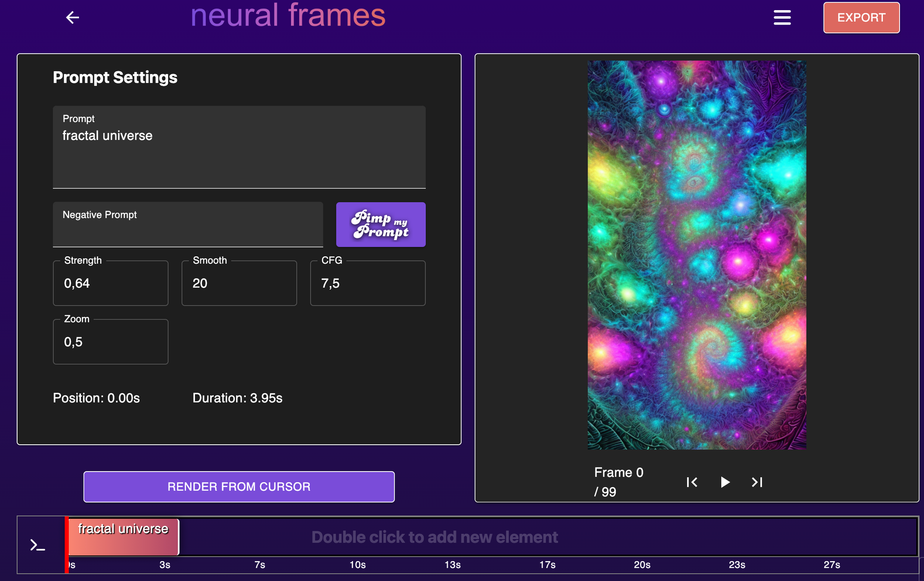Click the red timeline playhead cursor
The width and height of the screenshot is (924, 581).
pyautogui.click(x=67, y=545)
